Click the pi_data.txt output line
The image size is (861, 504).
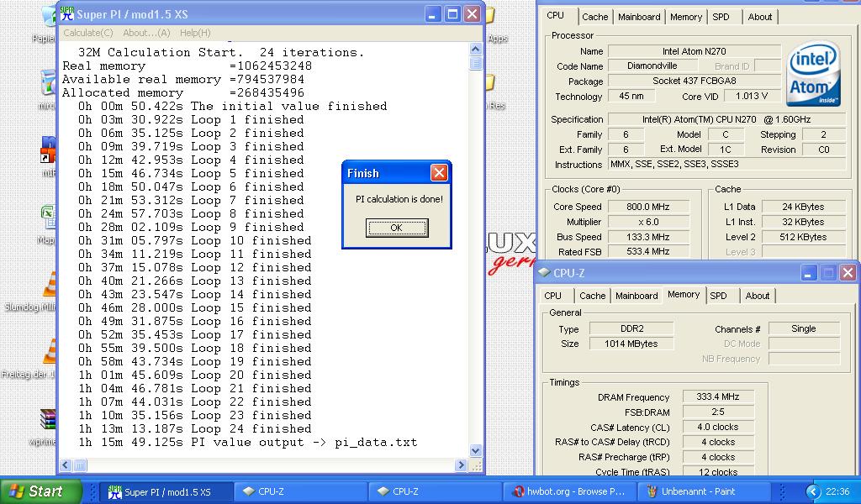tap(248, 442)
